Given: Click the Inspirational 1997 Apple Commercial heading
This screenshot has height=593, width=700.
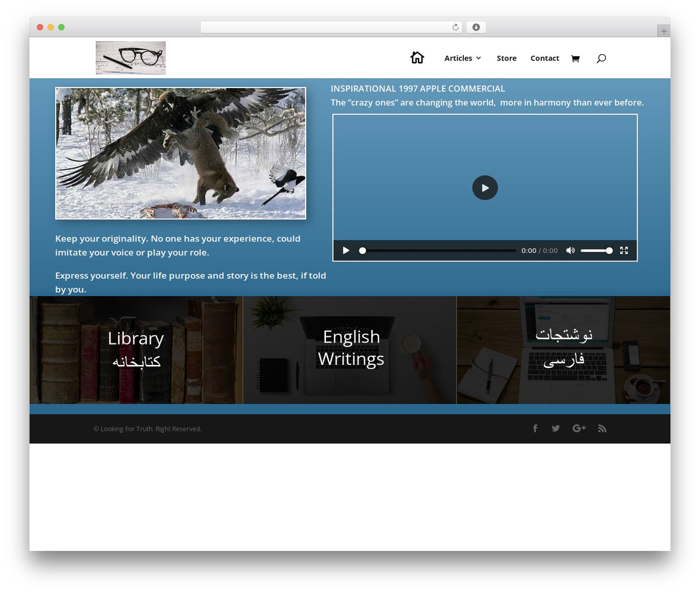Looking at the screenshot, I should click(418, 89).
